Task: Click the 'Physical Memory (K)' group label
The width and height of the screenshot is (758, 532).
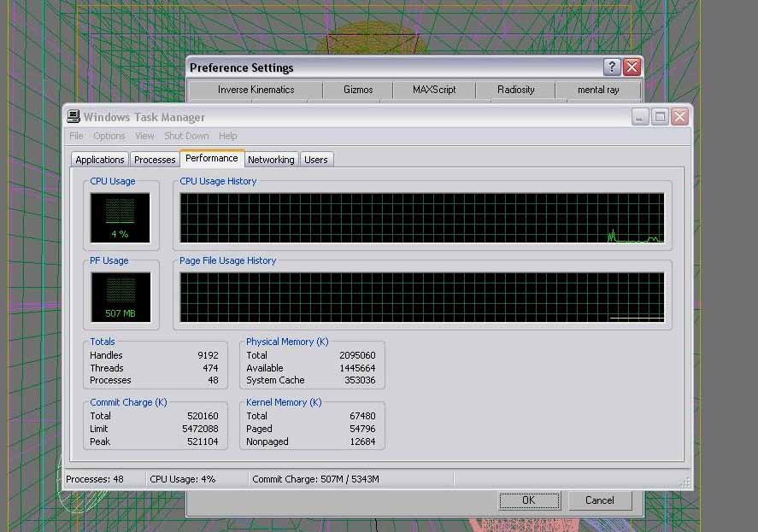Action: pos(287,342)
